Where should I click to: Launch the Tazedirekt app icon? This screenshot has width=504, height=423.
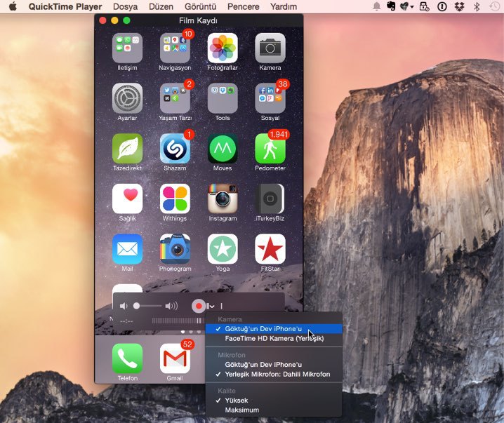tap(127, 149)
